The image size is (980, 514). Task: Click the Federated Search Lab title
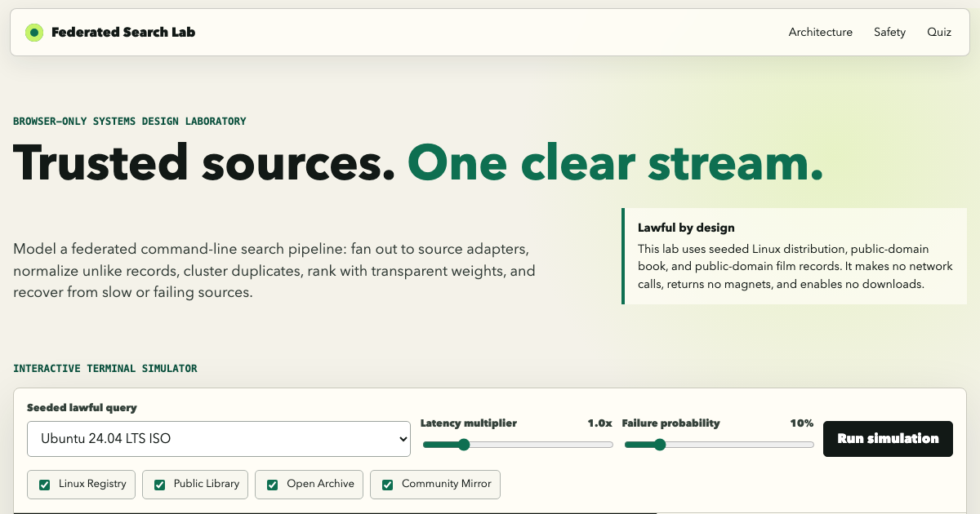click(123, 33)
